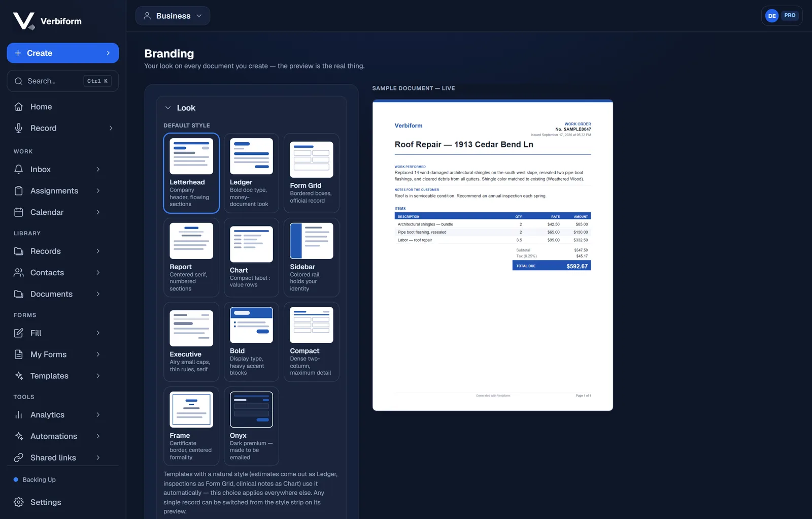
Task: Click the search magnifier icon
Action: point(19,81)
